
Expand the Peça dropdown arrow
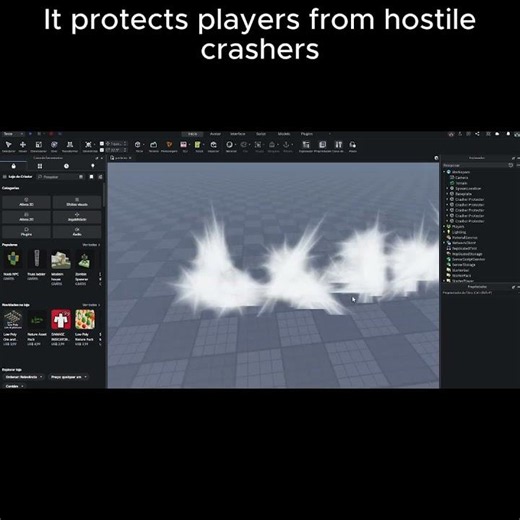click(x=144, y=145)
